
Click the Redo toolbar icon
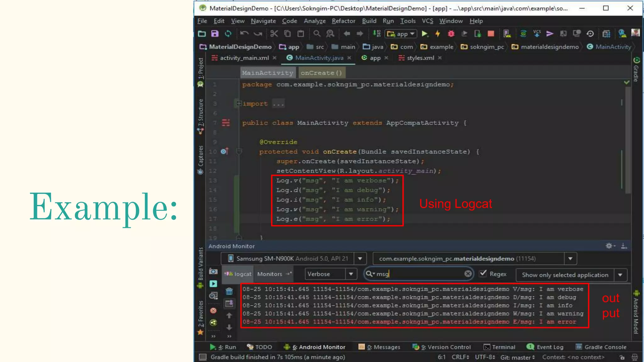click(x=258, y=34)
